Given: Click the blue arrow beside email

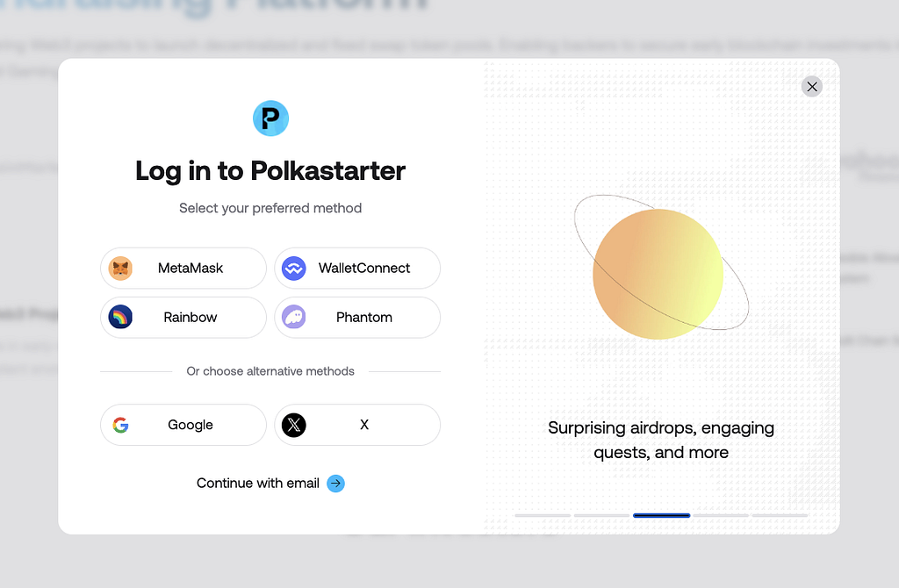Looking at the screenshot, I should [x=336, y=483].
